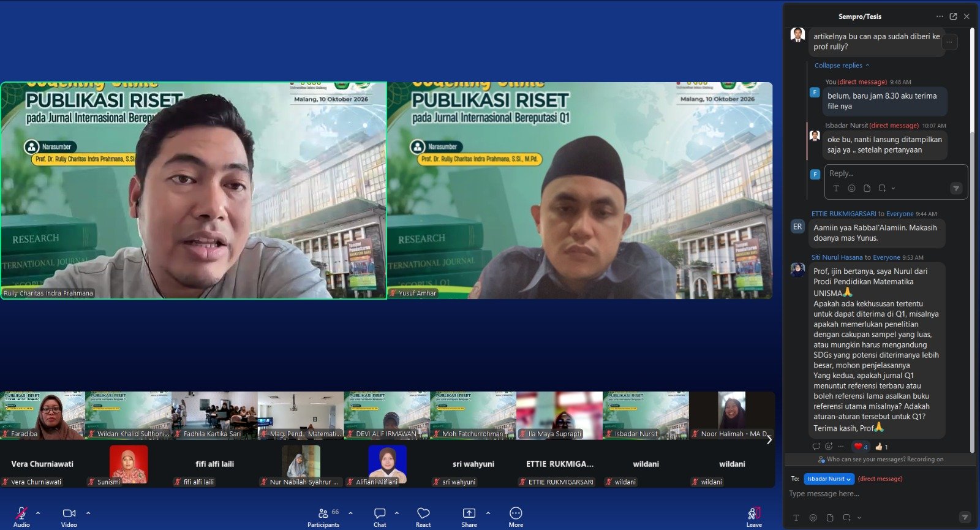Select Faradiba's video thumbnail

point(42,415)
